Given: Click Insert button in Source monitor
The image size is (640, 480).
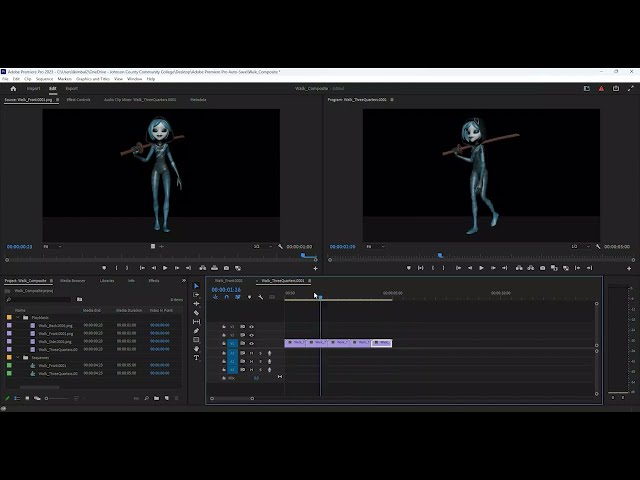Looking at the screenshot, I should [x=202, y=268].
